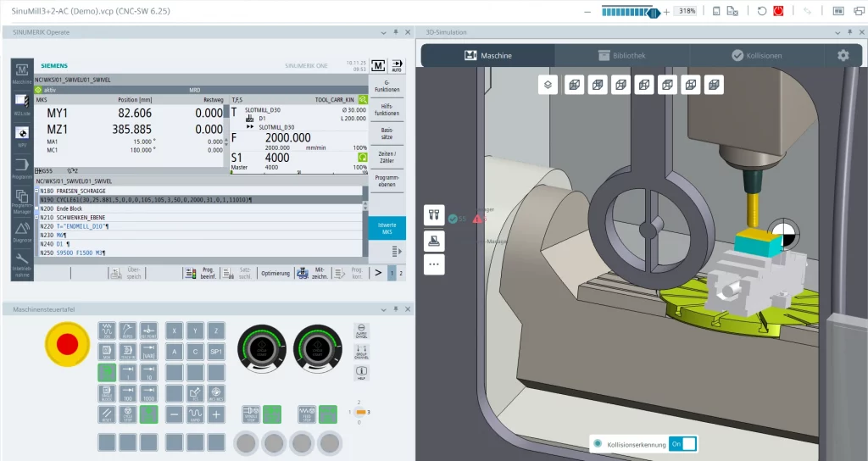The height and width of the screenshot is (461, 868).
Task: Click the Optimierung softkey
Action: point(275,273)
